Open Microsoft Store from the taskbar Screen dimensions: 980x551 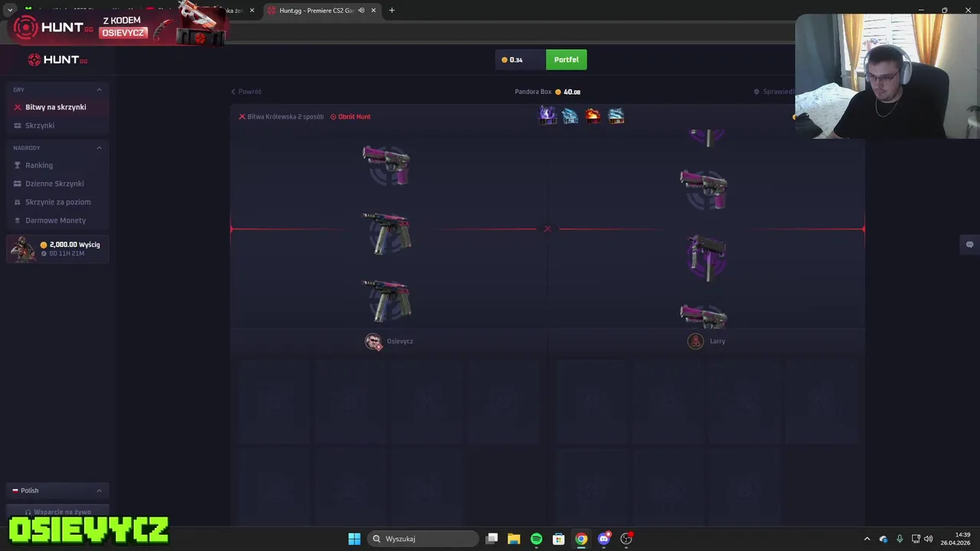(x=559, y=539)
